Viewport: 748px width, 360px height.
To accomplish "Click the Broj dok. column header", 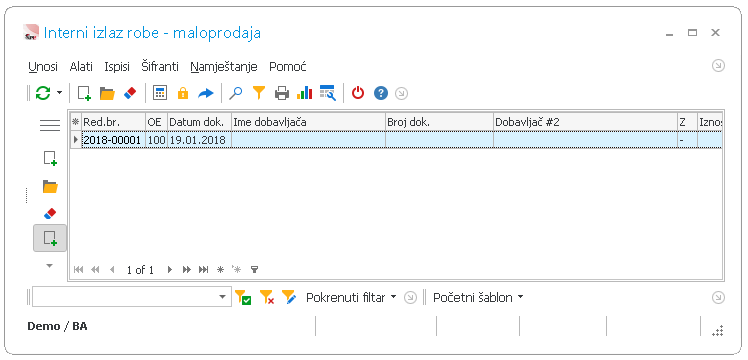I will click(x=439, y=123).
